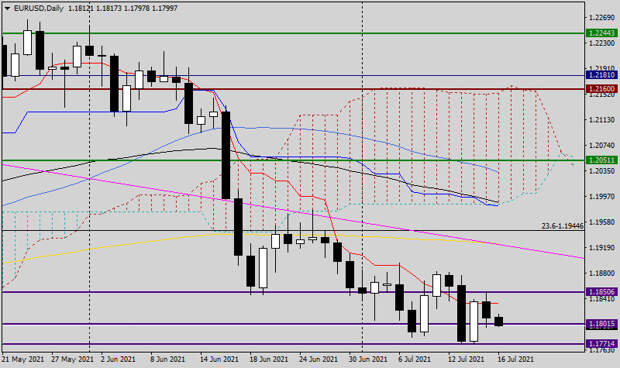Select the large black candle at 14 Jun
Image resolution: width=620 pixels, height=368 pixels.
click(x=226, y=155)
